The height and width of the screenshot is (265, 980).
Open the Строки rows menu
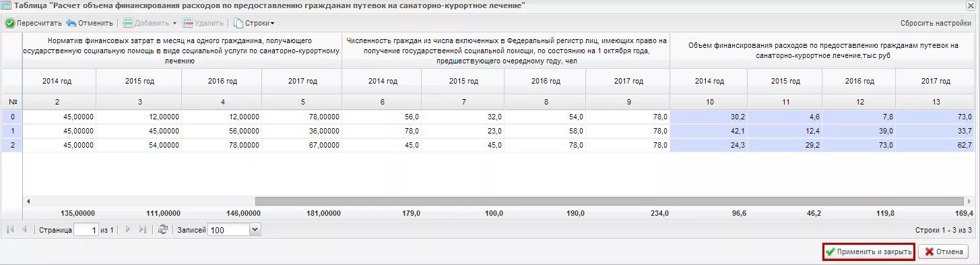point(254,23)
